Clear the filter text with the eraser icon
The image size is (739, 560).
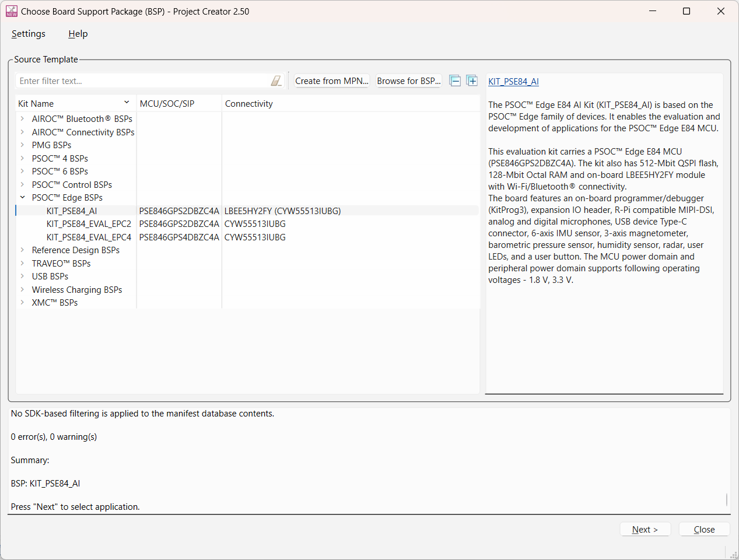pos(276,81)
